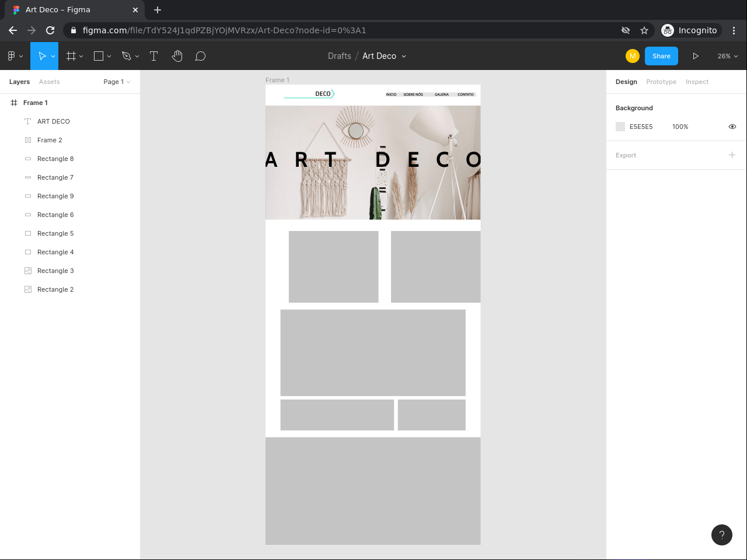Open the Help question mark button

pos(722,535)
